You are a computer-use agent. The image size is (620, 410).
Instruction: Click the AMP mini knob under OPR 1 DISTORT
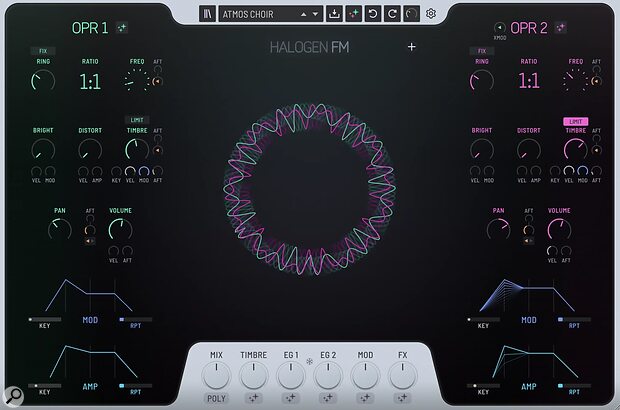(x=97, y=171)
